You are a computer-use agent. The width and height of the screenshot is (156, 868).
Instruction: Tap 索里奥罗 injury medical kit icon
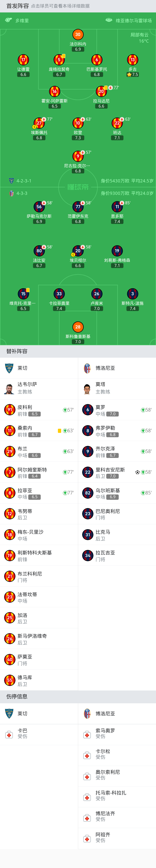87,735
